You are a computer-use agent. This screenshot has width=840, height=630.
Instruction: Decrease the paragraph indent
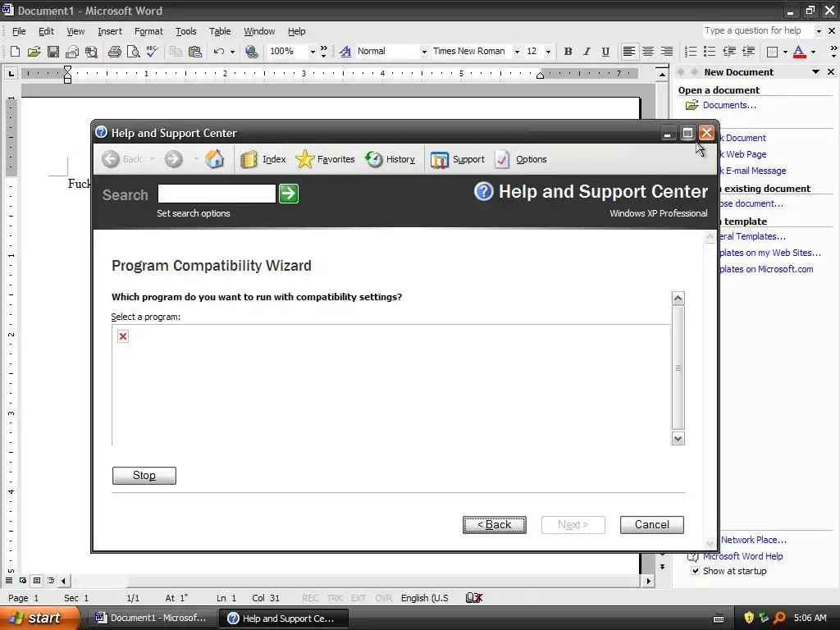pos(729,52)
